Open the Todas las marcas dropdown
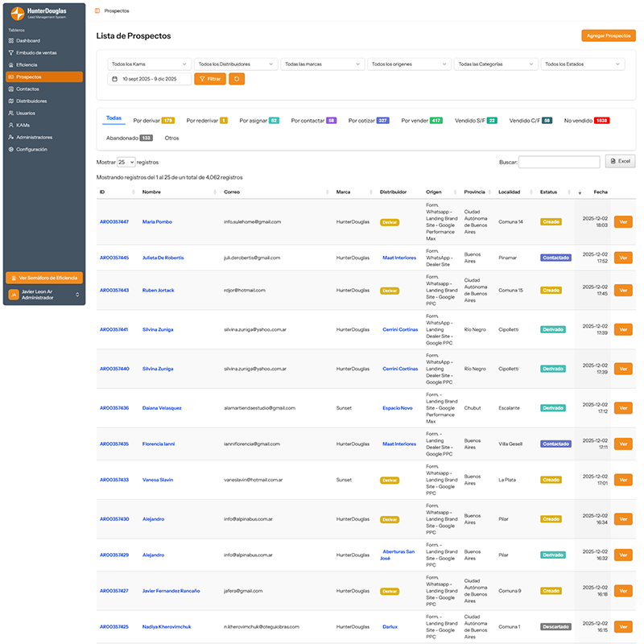This screenshot has height=644, width=644. point(322,64)
